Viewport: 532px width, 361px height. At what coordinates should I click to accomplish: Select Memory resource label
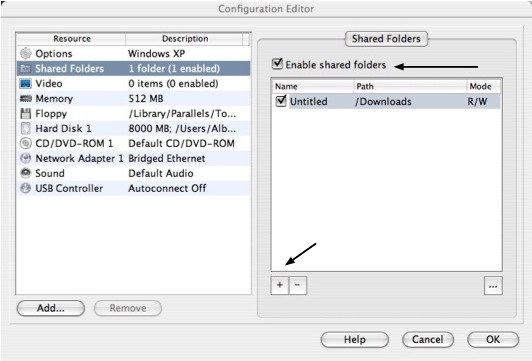(x=54, y=99)
